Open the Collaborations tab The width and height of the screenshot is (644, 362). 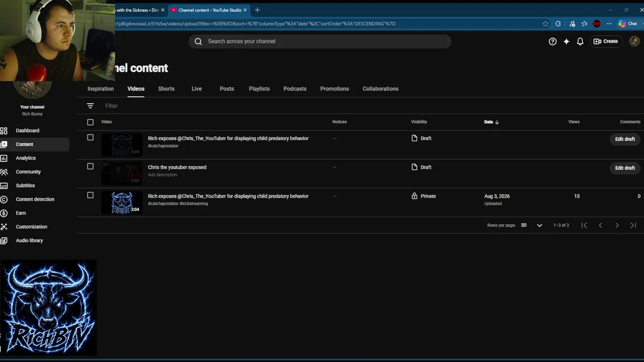click(380, 88)
